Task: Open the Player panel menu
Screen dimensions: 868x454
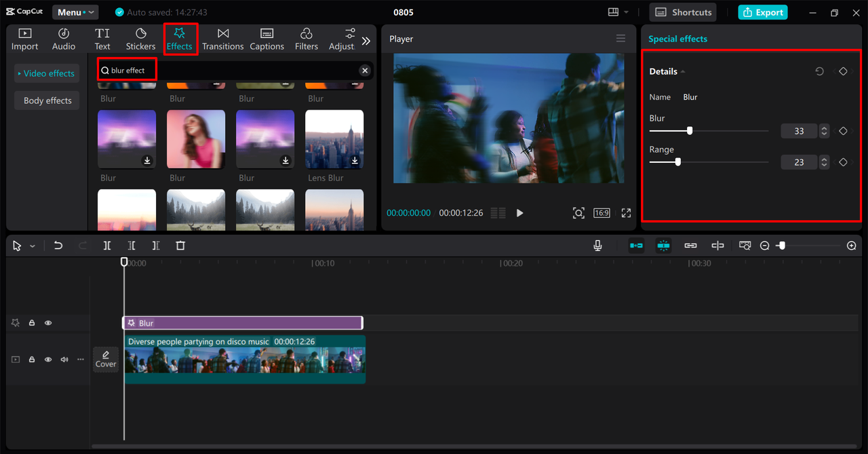Action: click(620, 39)
